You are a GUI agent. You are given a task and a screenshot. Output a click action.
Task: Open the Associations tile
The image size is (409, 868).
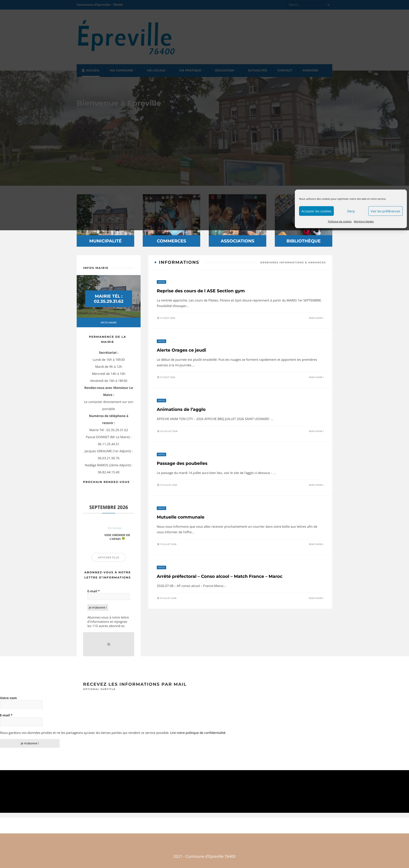pos(237,220)
